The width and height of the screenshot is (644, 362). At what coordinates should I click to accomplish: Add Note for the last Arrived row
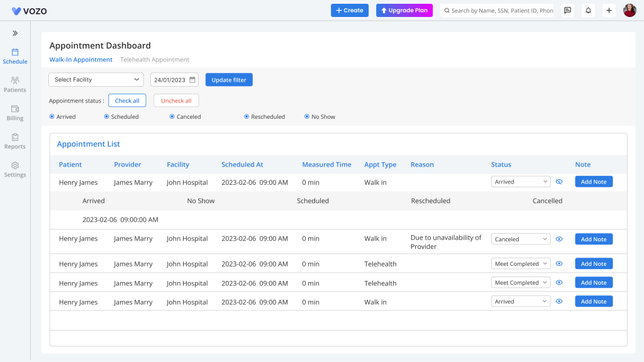click(x=594, y=302)
